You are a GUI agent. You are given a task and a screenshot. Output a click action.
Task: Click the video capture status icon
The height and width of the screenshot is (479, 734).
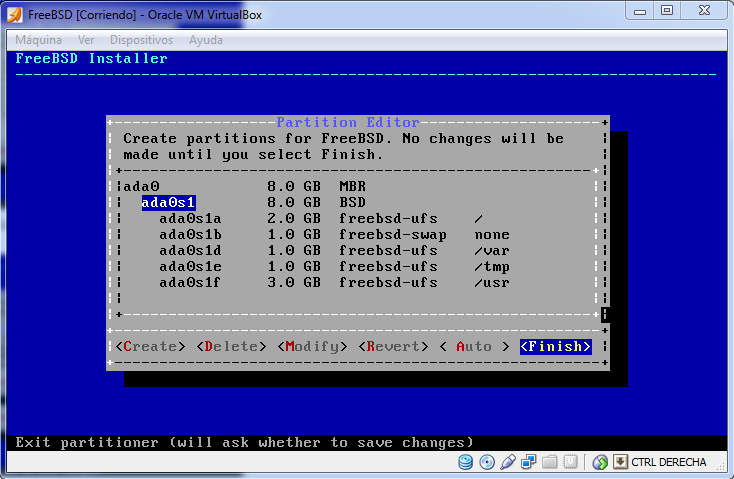[x=569, y=462]
